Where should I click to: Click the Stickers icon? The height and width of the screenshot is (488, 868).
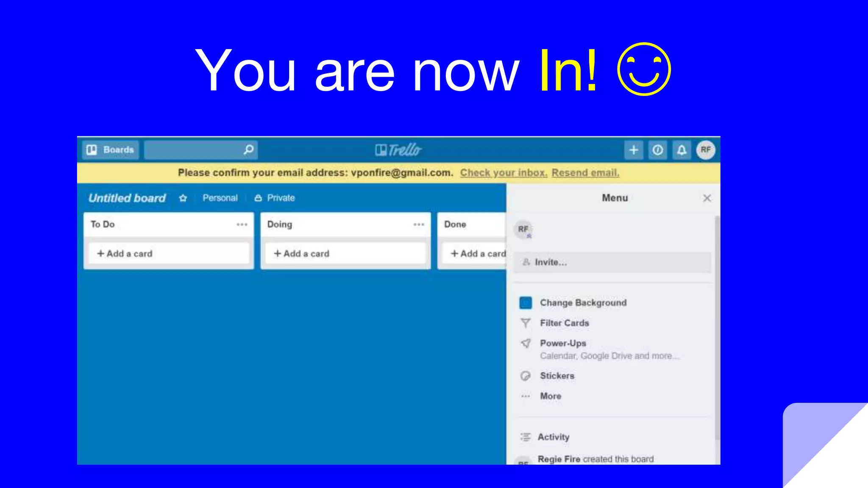coord(526,376)
